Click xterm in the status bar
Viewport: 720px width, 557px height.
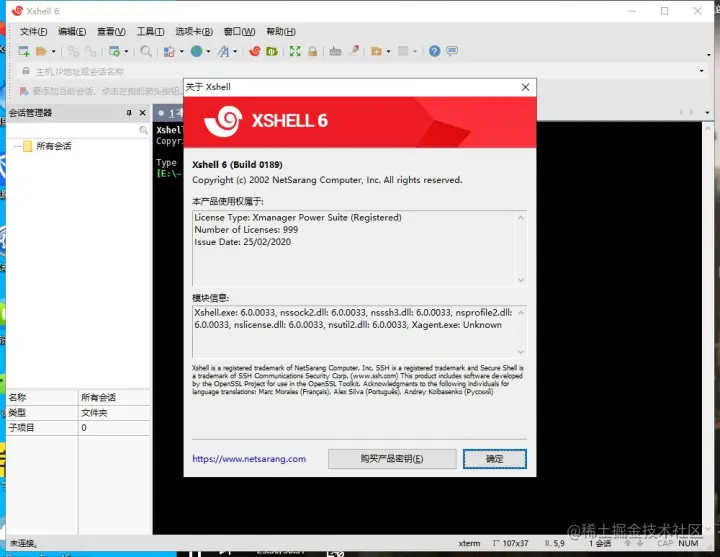(x=469, y=544)
